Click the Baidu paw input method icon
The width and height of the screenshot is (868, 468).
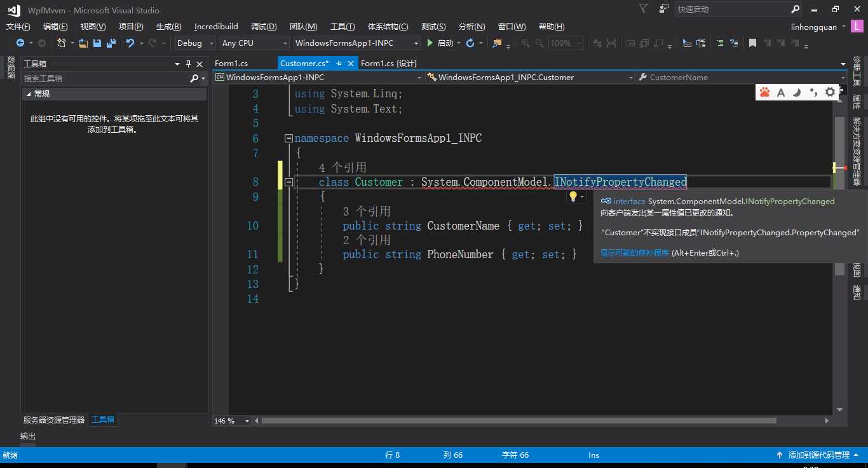click(764, 92)
